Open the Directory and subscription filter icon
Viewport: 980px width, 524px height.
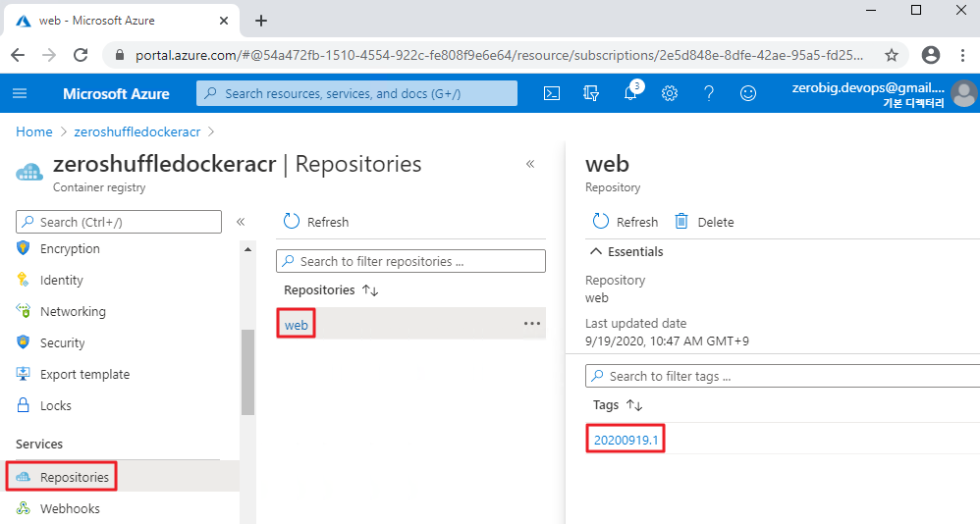click(590, 93)
